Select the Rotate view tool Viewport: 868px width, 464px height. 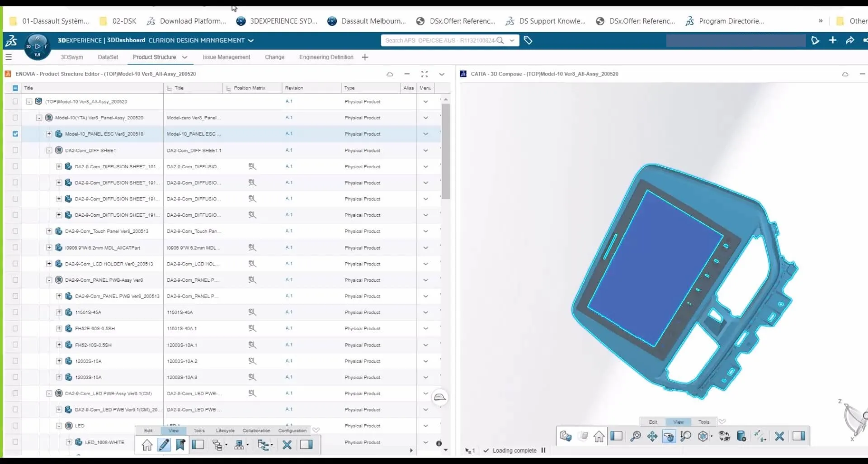tap(669, 436)
